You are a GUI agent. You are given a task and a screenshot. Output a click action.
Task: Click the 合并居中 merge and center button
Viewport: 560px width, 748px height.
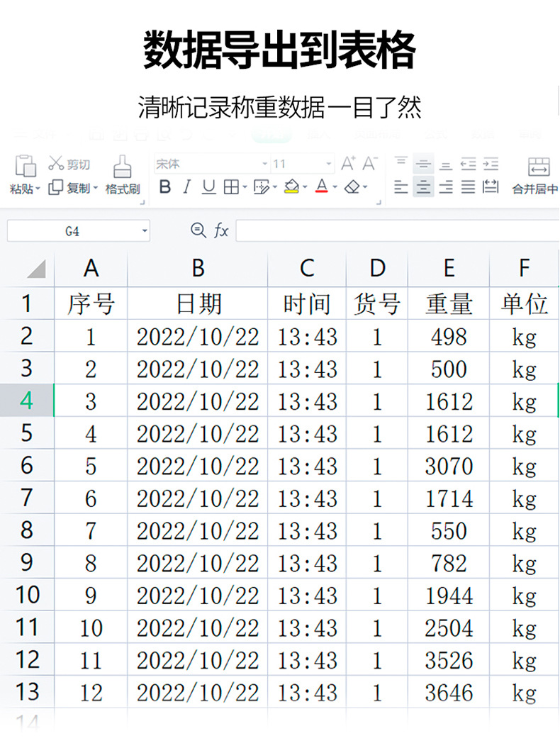point(536,176)
